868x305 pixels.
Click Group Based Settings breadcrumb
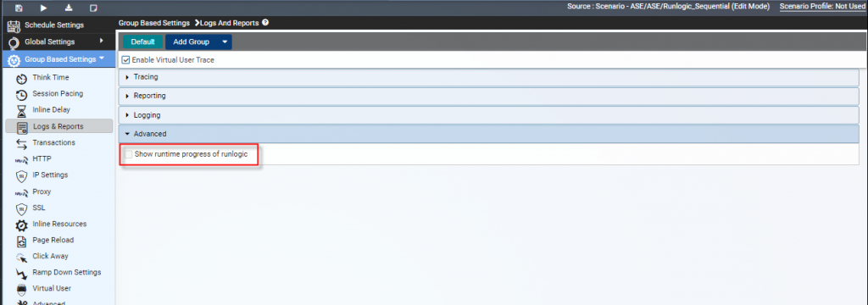pyautogui.click(x=154, y=23)
